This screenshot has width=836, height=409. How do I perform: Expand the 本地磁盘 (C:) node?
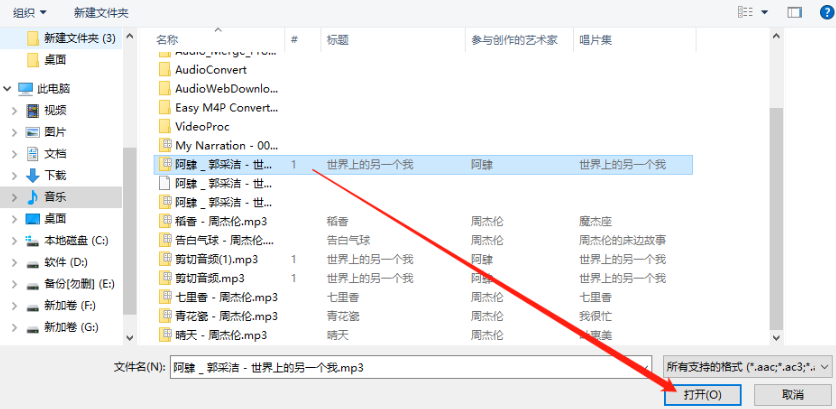pyautogui.click(x=15, y=240)
